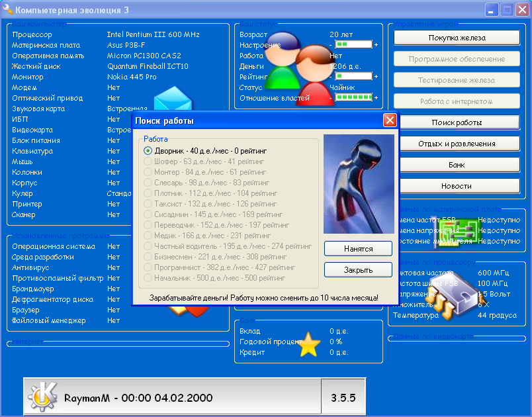The height and width of the screenshot is (417, 532).
Task: Click Закрыть in the job search dialog
Action: click(358, 270)
